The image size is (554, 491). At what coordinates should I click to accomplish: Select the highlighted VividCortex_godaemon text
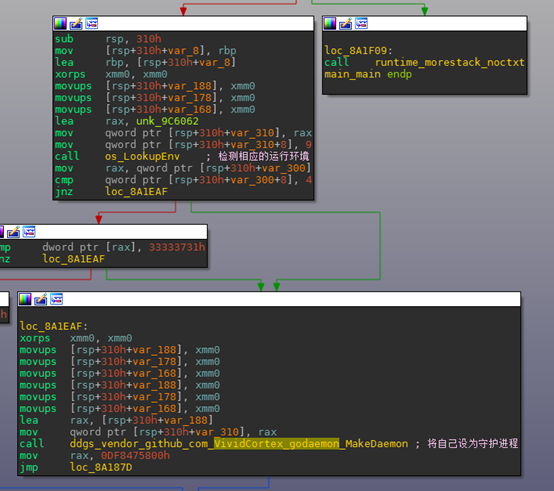(x=276, y=443)
